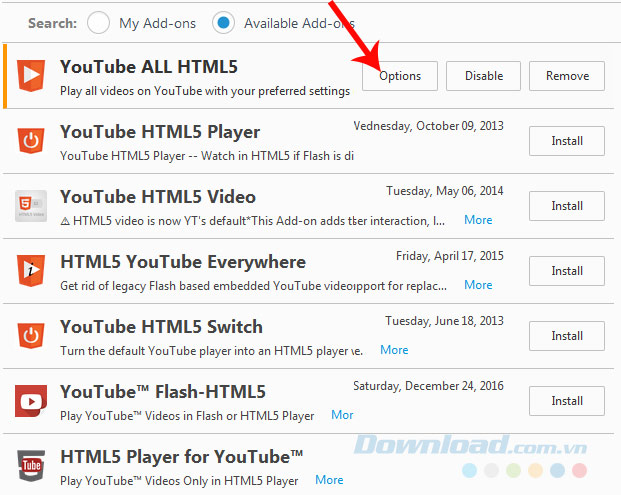Click description 'Play YouTube™ Videos Only in HTML5 Player'
This screenshot has height=495, width=621.
click(179, 481)
